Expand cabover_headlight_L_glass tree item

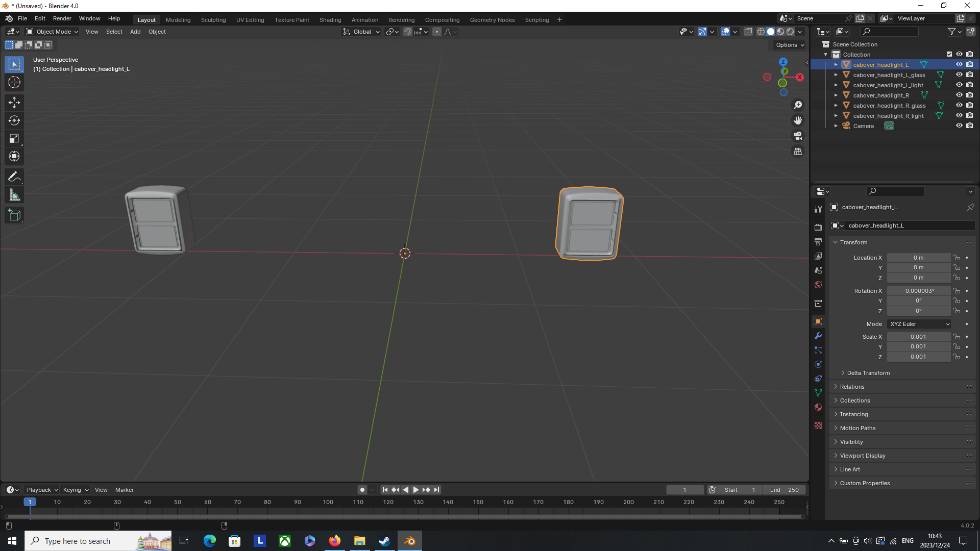click(x=836, y=75)
